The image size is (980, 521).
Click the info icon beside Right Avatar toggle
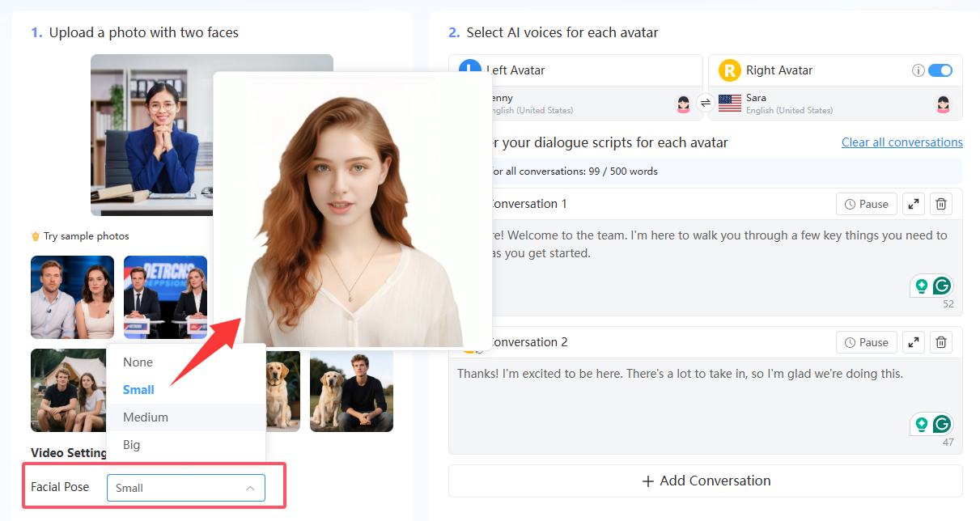(918, 70)
